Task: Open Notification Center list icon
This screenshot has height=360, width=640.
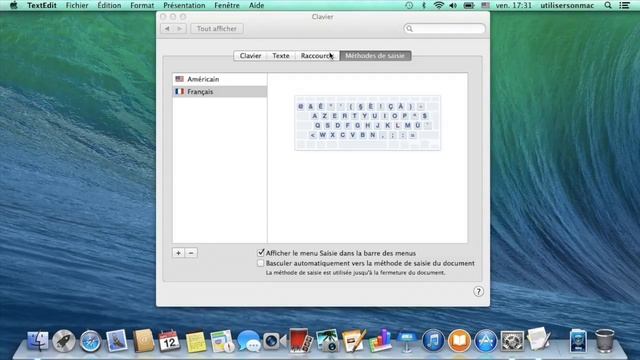Action: (x=624, y=5)
